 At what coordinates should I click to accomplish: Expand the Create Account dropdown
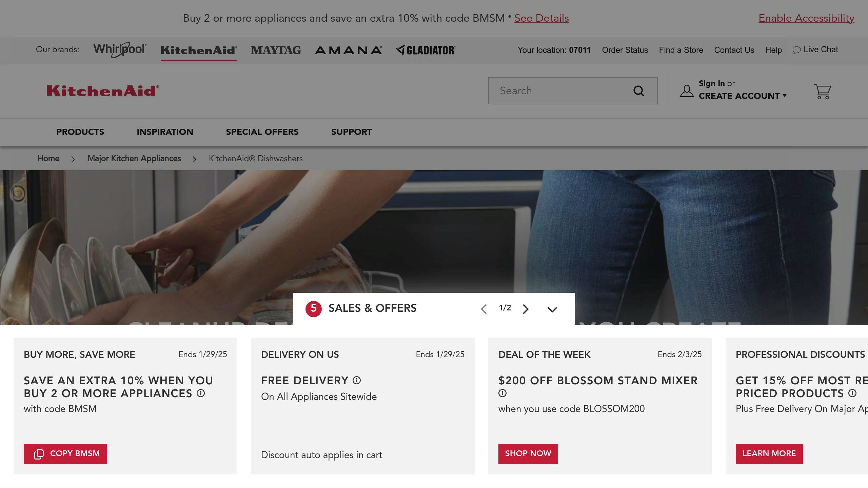tap(743, 96)
